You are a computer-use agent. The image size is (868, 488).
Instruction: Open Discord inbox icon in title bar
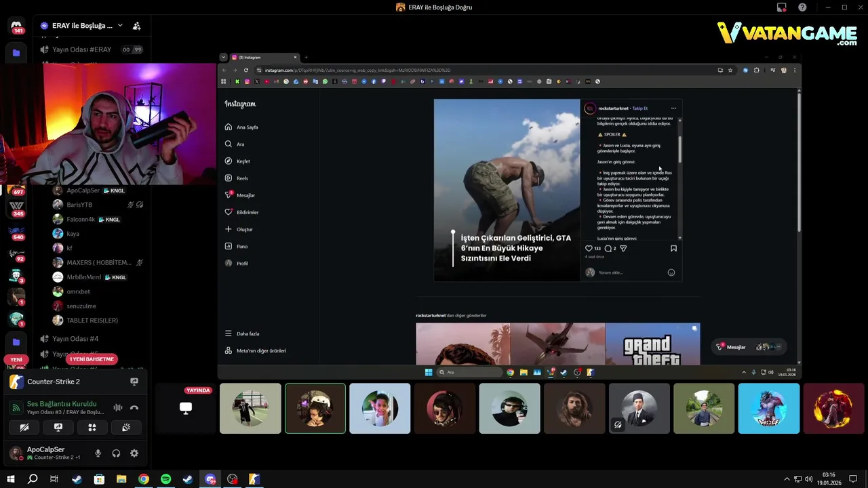781,7
